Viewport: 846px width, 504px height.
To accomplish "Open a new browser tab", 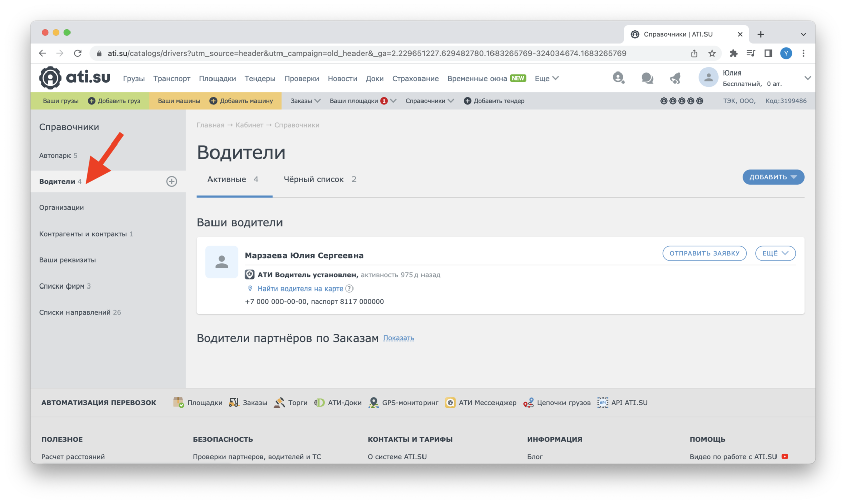I will pos(761,34).
